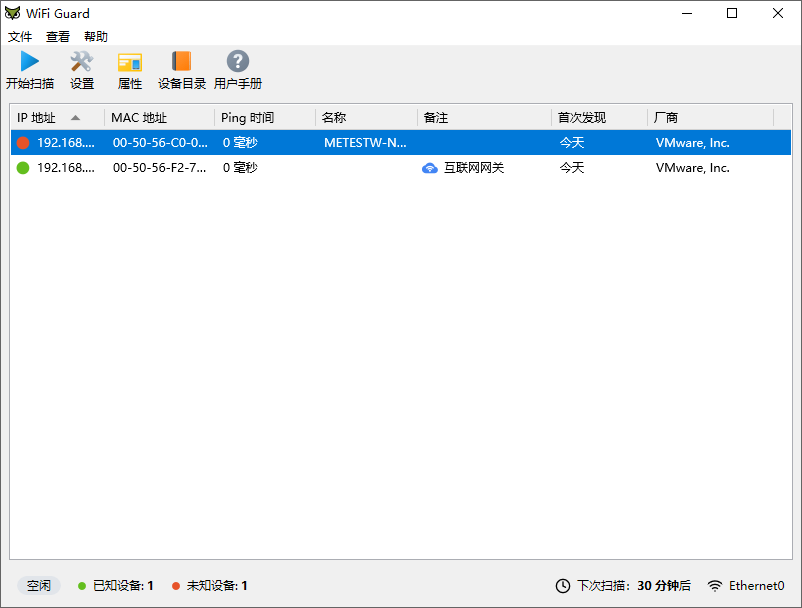Close the WiFi Guard window
Viewport: 802px width, 608px height.
pos(777,13)
